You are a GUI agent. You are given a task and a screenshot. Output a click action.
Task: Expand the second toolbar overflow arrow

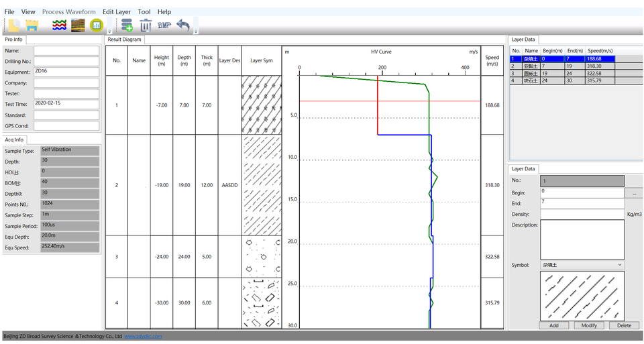tap(195, 31)
